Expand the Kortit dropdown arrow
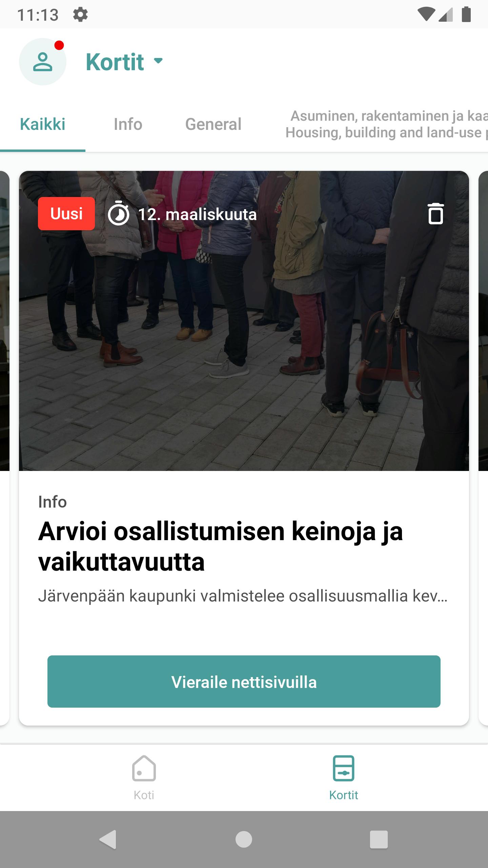Screen dimensions: 488x868 pyautogui.click(x=158, y=61)
